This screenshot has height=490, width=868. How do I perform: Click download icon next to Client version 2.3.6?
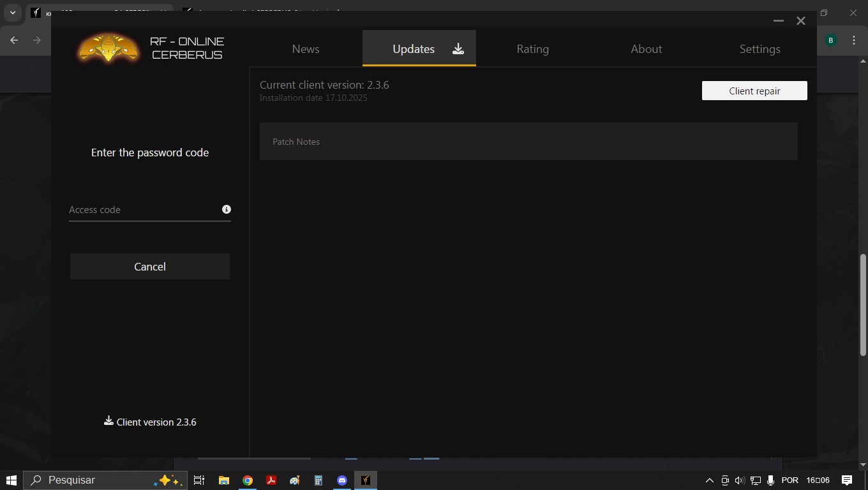(x=108, y=421)
